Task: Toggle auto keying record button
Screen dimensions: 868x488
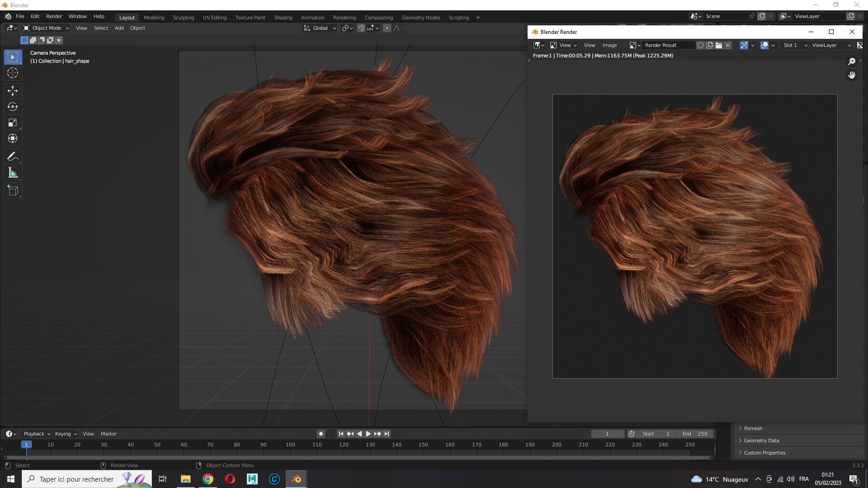Action: 321,434
